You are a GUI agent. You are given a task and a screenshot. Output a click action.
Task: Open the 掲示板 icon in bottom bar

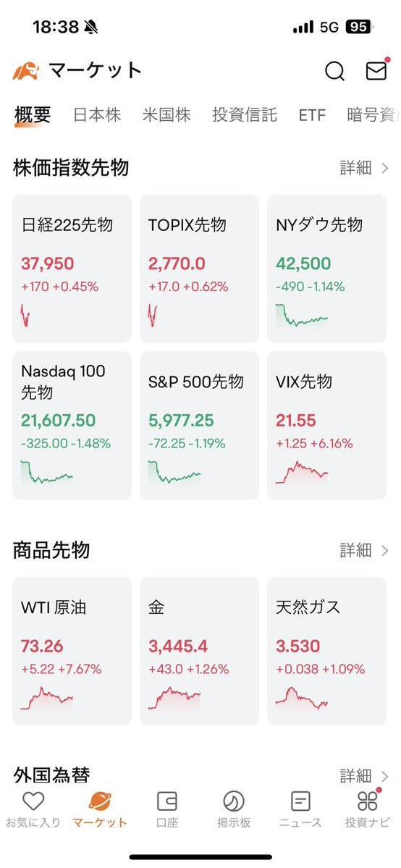tap(234, 801)
